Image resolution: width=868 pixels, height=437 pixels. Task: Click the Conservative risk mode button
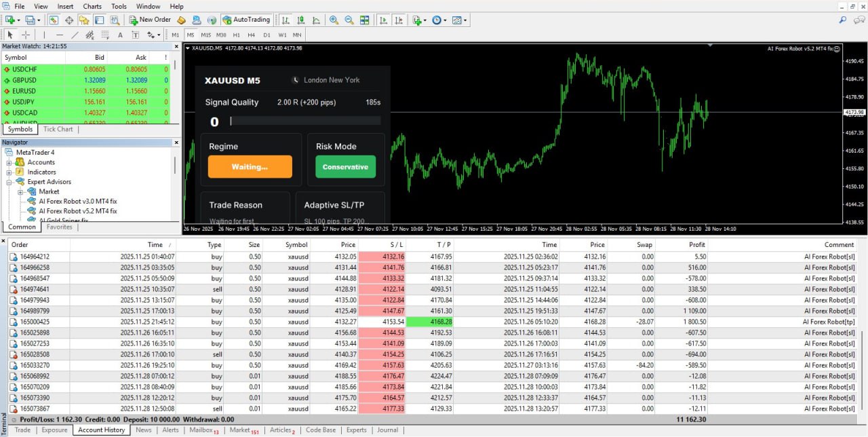tap(345, 166)
